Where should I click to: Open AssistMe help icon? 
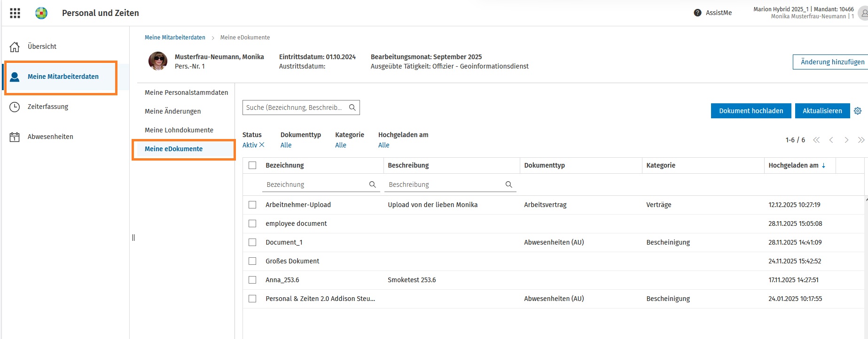coord(697,13)
